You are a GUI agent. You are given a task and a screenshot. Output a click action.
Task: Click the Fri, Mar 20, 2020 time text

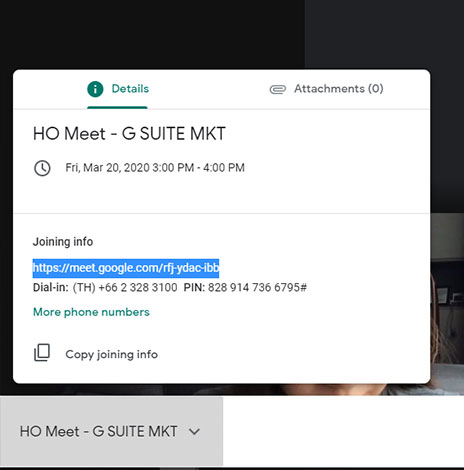tap(155, 168)
